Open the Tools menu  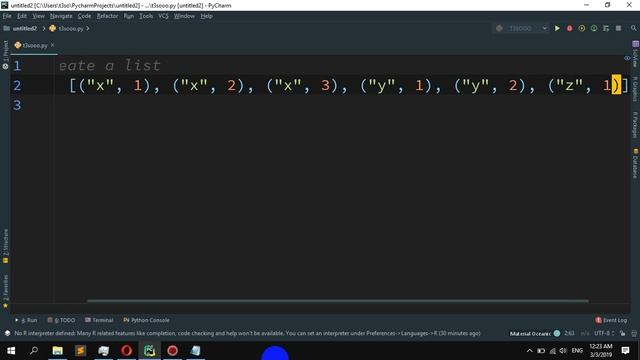[x=146, y=16]
